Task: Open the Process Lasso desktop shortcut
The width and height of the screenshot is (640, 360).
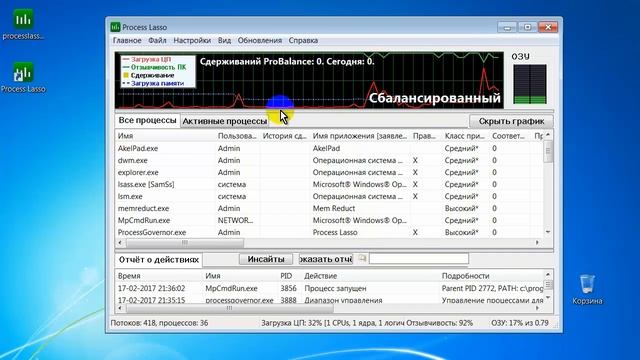Action: click(x=23, y=78)
